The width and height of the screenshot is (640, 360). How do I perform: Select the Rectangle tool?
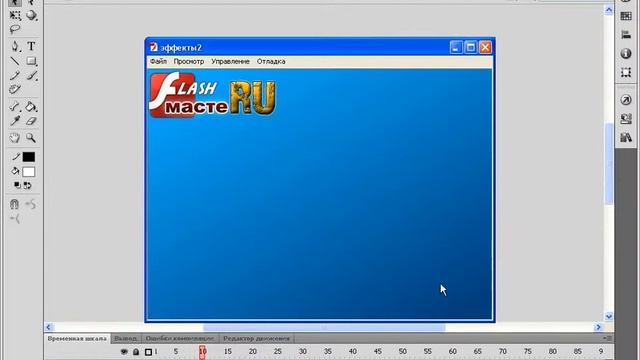(x=31, y=61)
